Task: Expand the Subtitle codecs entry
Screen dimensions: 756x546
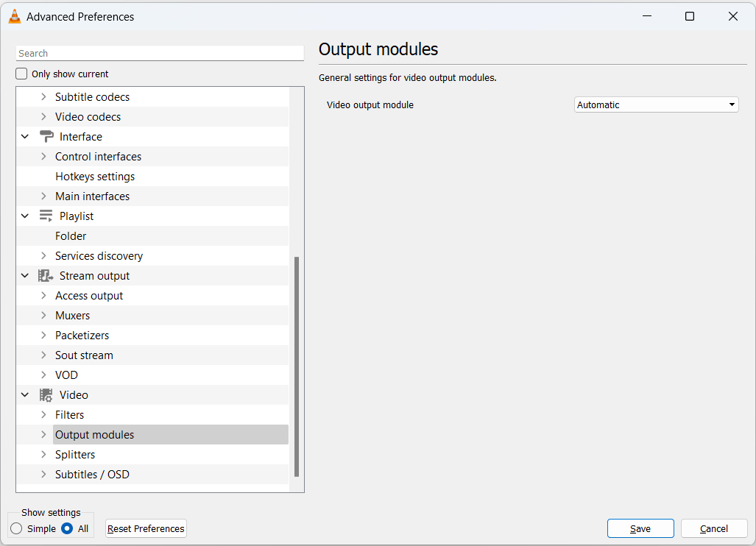Action: pyautogui.click(x=43, y=96)
